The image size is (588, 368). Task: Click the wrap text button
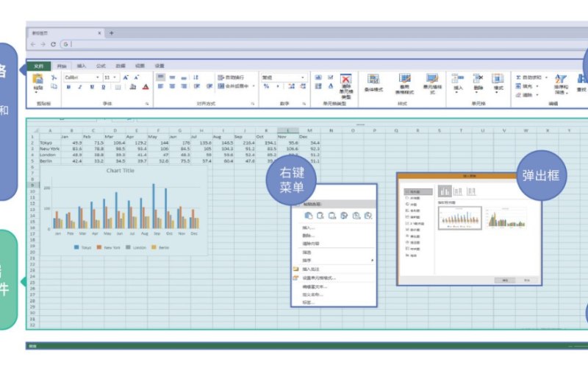coord(231,77)
